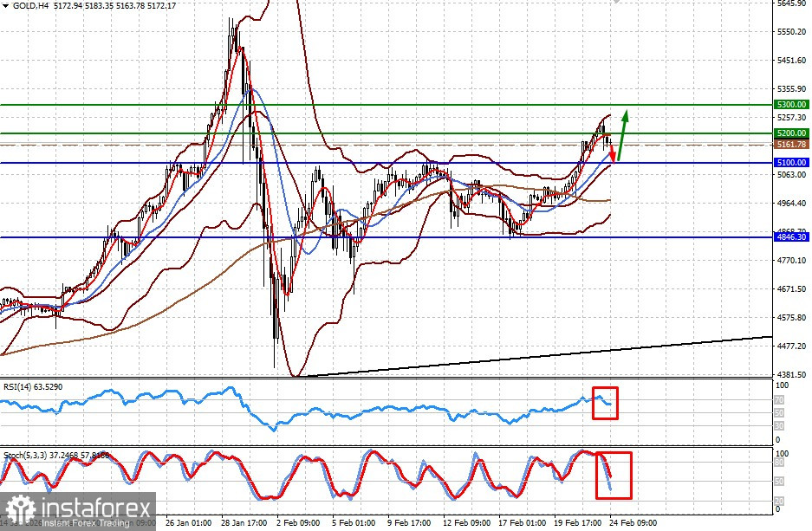Image resolution: width=812 pixels, height=531 pixels.
Task: Select the green 5300.00 price level label
Action: coord(792,105)
